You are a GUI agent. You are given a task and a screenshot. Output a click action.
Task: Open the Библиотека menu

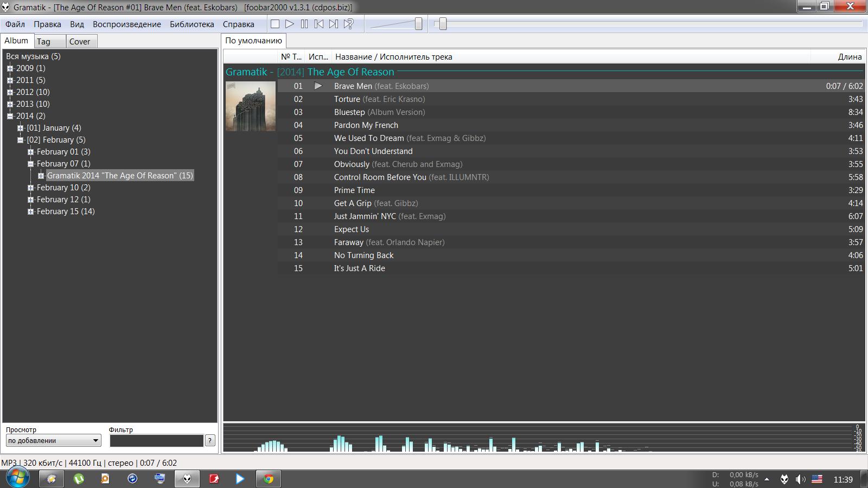pyautogui.click(x=192, y=24)
